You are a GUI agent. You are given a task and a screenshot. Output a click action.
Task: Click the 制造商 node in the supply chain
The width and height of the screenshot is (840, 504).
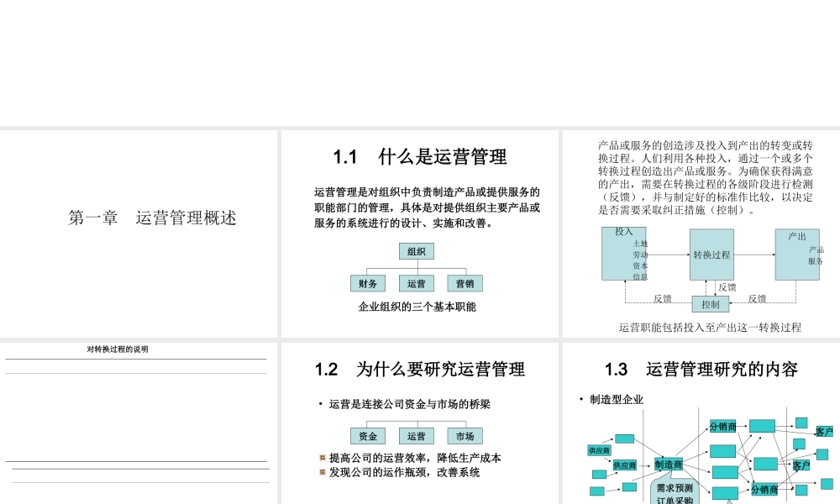(669, 465)
